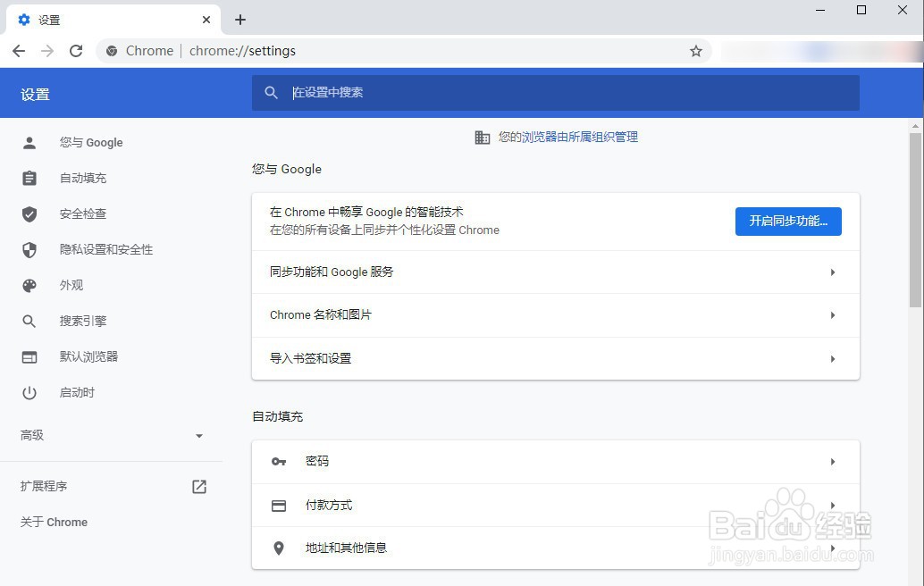Open 扩展程序 from the sidebar
The width and height of the screenshot is (924, 586).
pos(44,487)
